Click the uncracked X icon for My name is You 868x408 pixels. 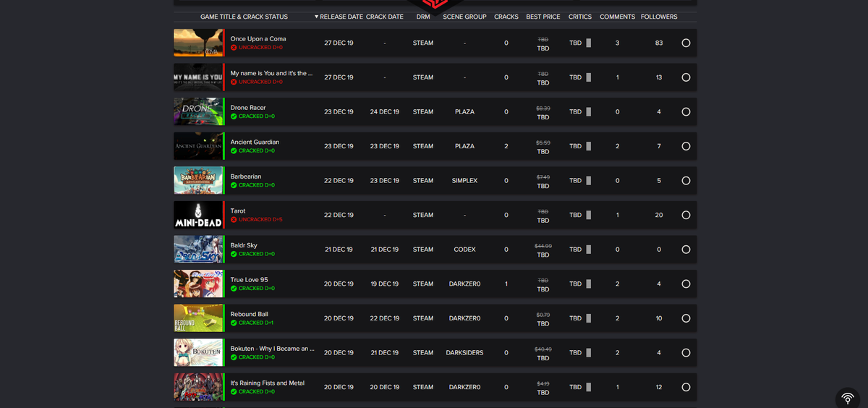tap(234, 82)
